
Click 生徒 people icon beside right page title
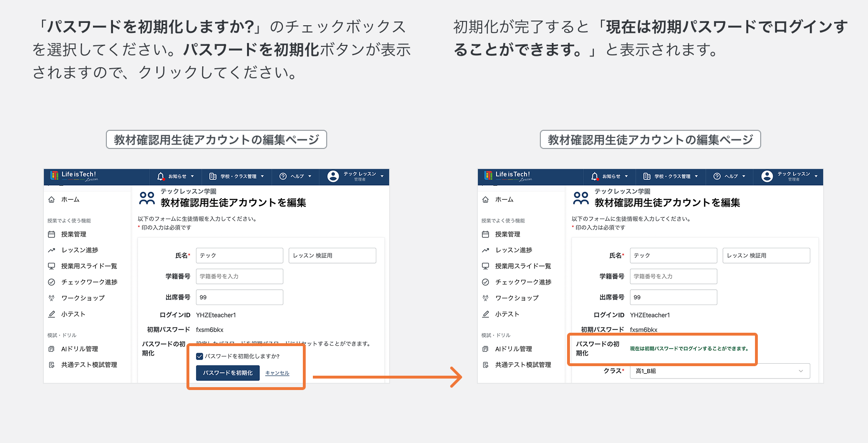click(x=581, y=198)
